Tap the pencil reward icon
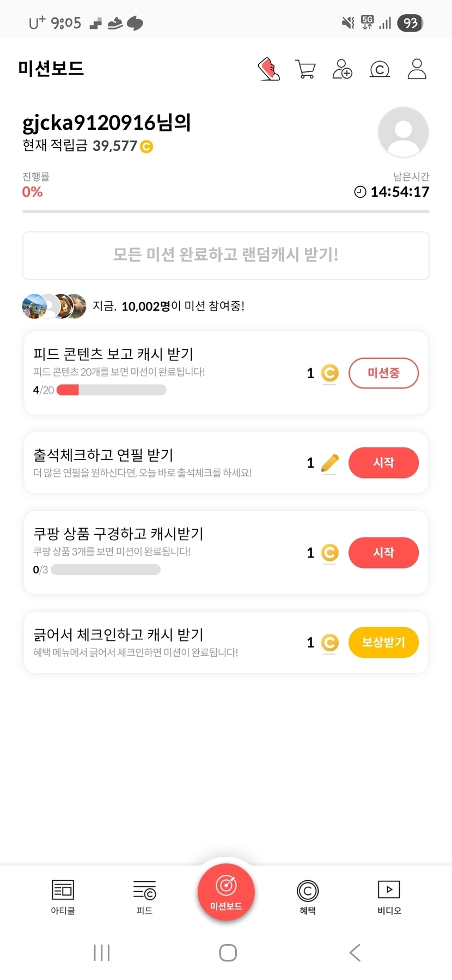Screen dimensions: 452x980 pyautogui.click(x=329, y=463)
